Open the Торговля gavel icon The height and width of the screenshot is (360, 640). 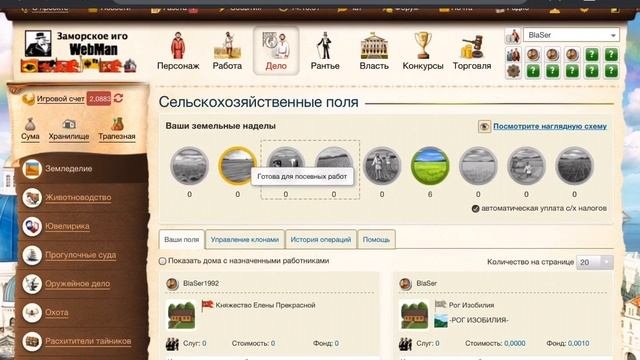(472, 47)
